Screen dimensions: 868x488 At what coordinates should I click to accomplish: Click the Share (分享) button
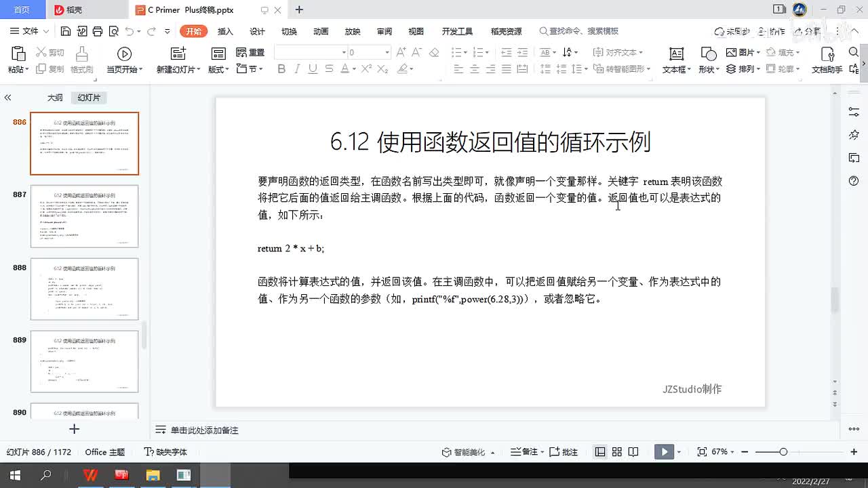coord(809,31)
